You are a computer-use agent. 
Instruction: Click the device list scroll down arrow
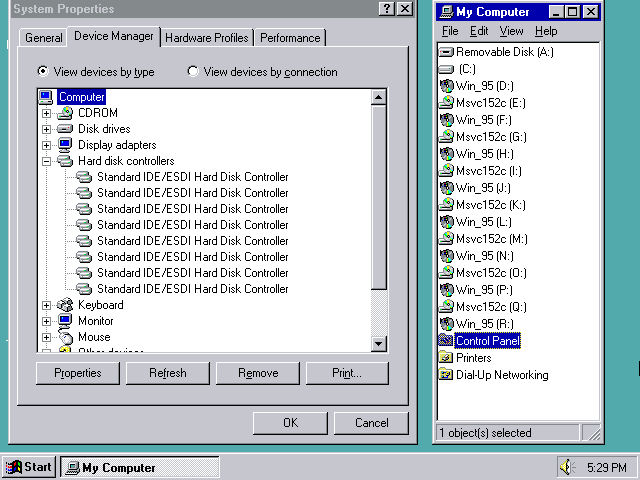point(378,344)
